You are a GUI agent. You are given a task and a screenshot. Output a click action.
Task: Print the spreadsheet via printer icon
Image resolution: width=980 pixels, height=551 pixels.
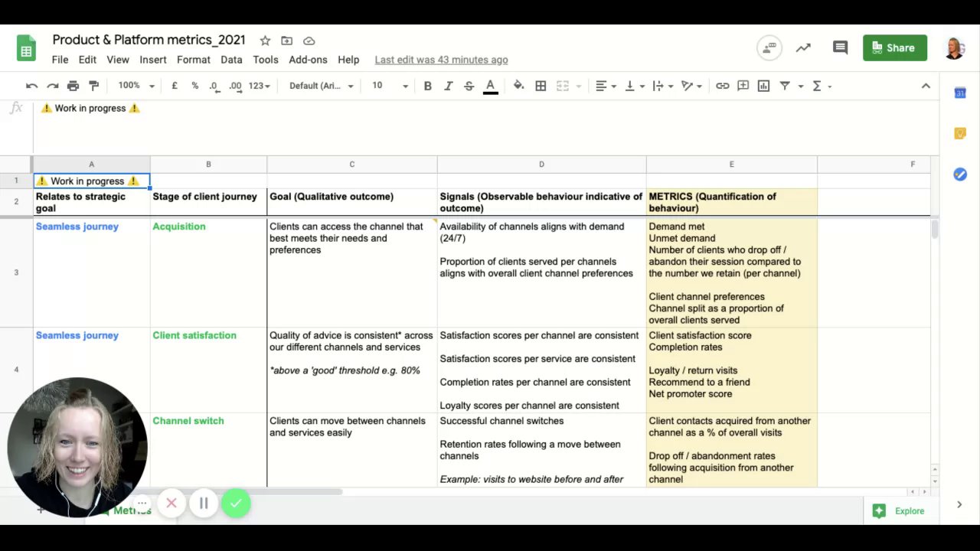[73, 86]
